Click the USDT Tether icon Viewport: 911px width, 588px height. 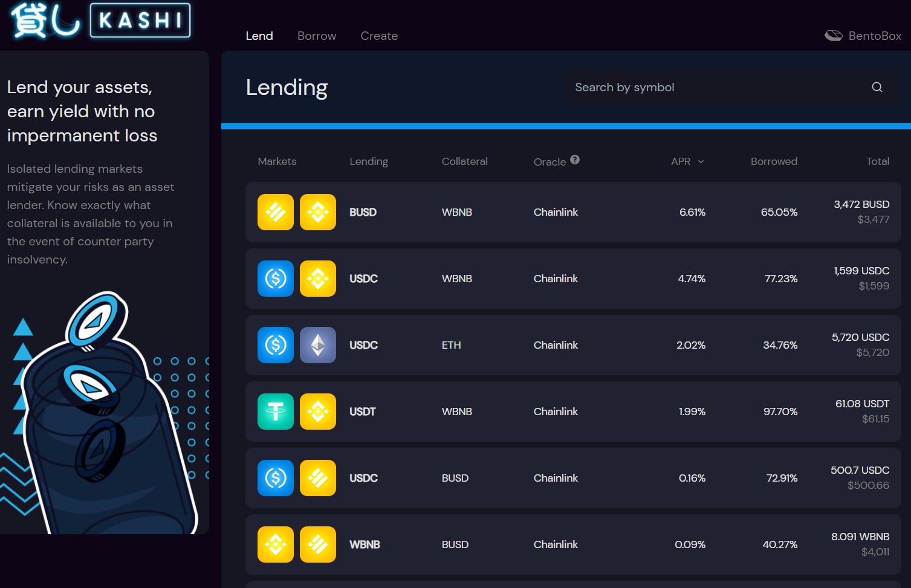click(276, 412)
